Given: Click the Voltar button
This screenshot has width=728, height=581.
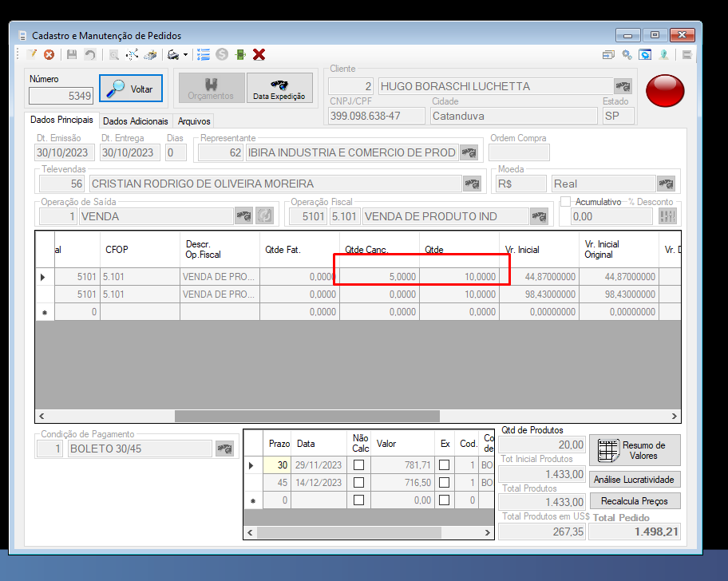Looking at the screenshot, I should (x=131, y=89).
